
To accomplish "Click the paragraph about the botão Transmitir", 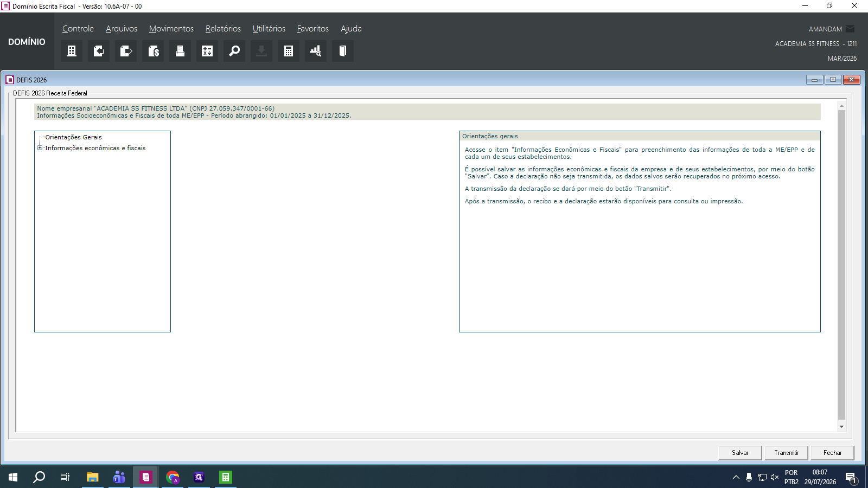I will coord(568,189).
